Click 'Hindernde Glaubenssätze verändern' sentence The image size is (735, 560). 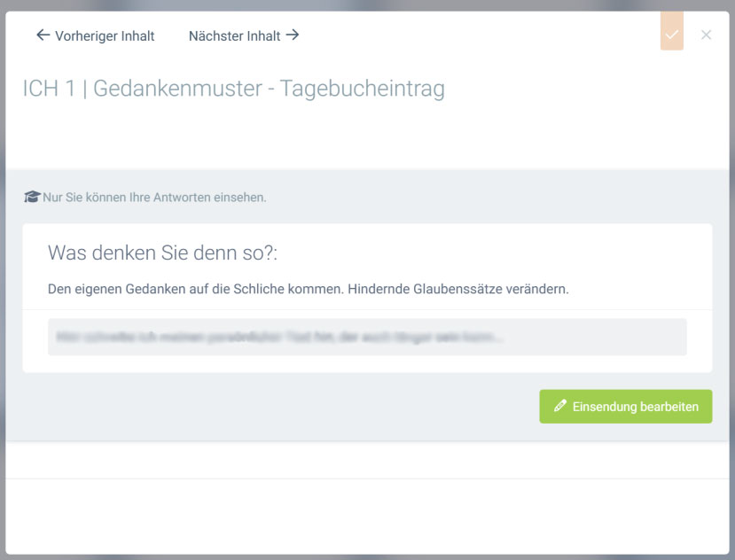(457, 289)
